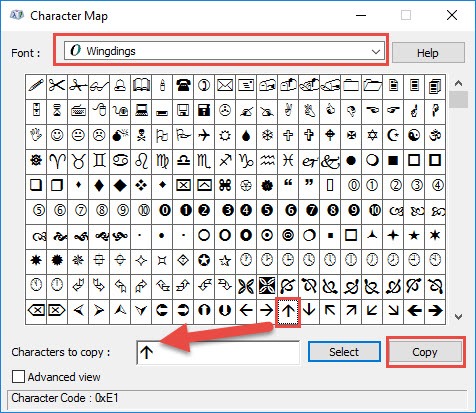Viewport: 476px width, 413px height.
Task: Choose the command key looped-square symbol
Action: [225, 186]
